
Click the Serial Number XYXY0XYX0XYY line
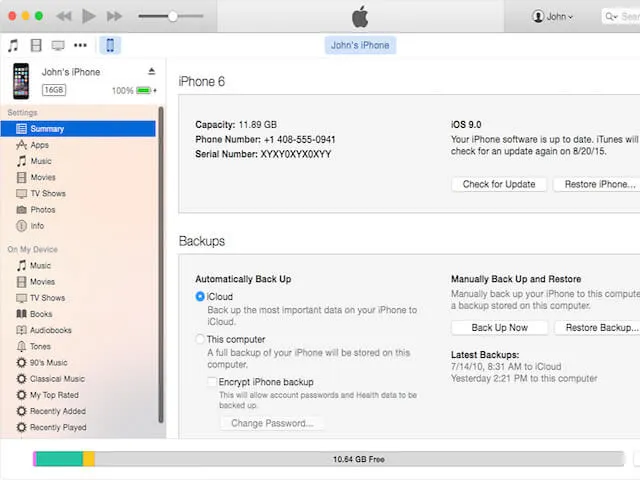(263, 154)
